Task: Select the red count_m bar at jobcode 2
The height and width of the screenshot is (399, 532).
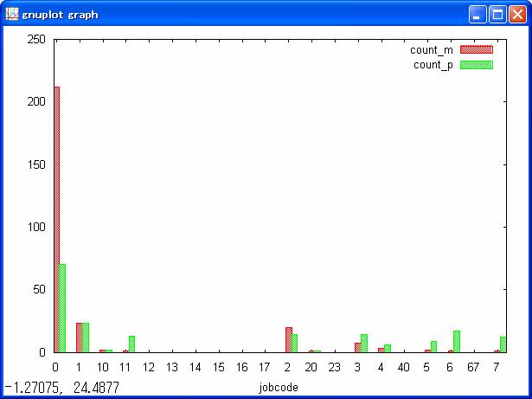Action: point(289,339)
